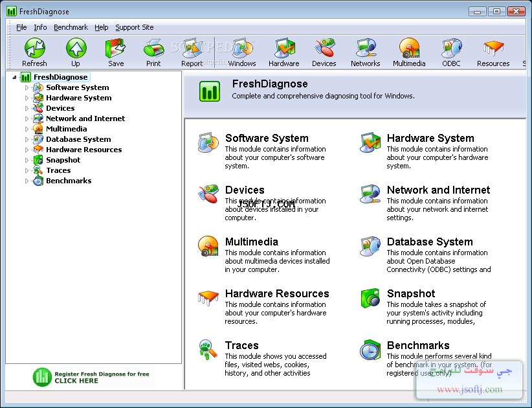The width and height of the screenshot is (532, 408).
Task: Expand the Hardware System tree node
Action: pos(27,98)
